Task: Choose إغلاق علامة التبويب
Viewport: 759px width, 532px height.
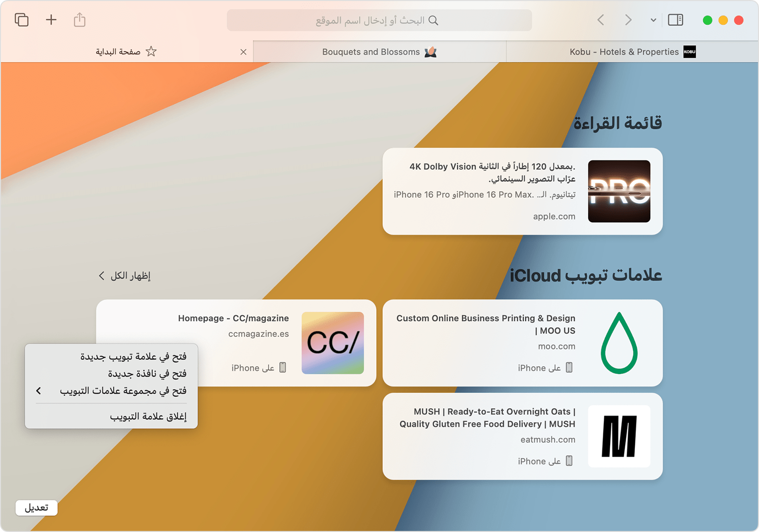Action: click(x=111, y=416)
